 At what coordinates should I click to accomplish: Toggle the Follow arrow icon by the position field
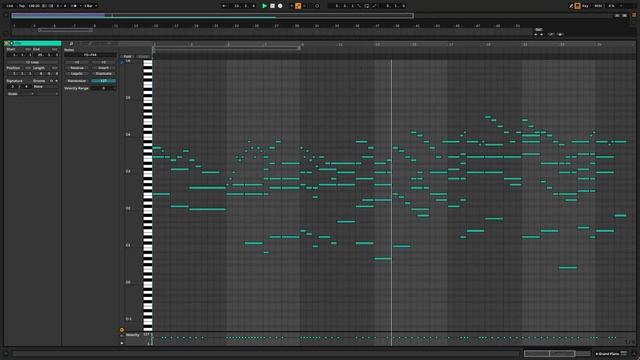[x=224, y=6]
